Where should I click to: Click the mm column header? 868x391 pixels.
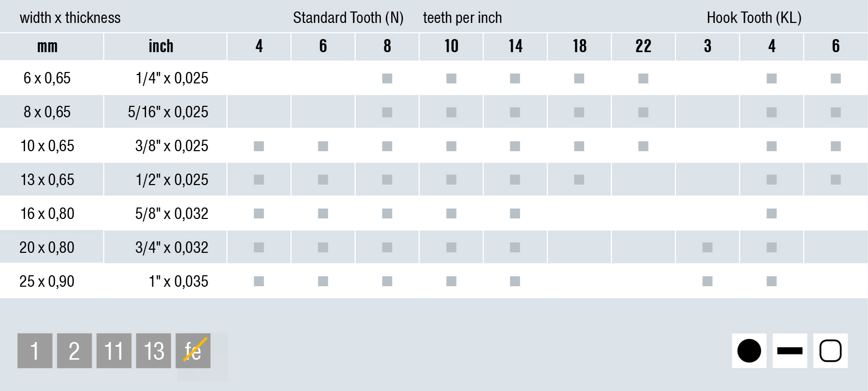pyautogui.click(x=47, y=46)
